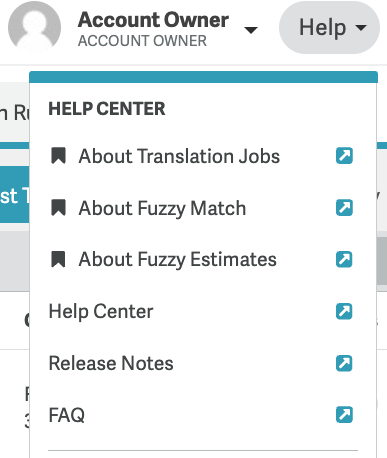This screenshot has height=458, width=387.
Task: Click bookmark icon next to About Fuzzy Estimates
Action: pos(58,259)
